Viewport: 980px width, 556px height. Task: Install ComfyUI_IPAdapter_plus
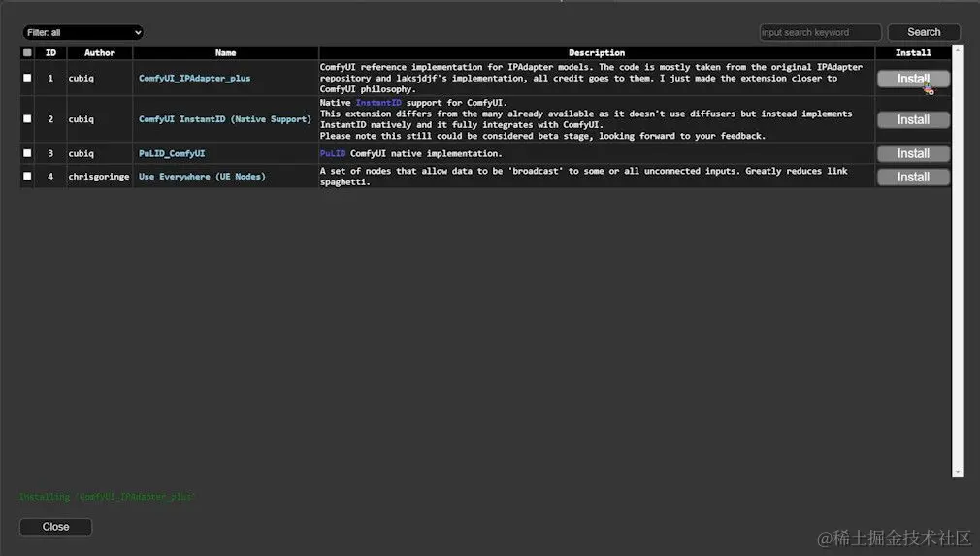pyautogui.click(x=913, y=78)
